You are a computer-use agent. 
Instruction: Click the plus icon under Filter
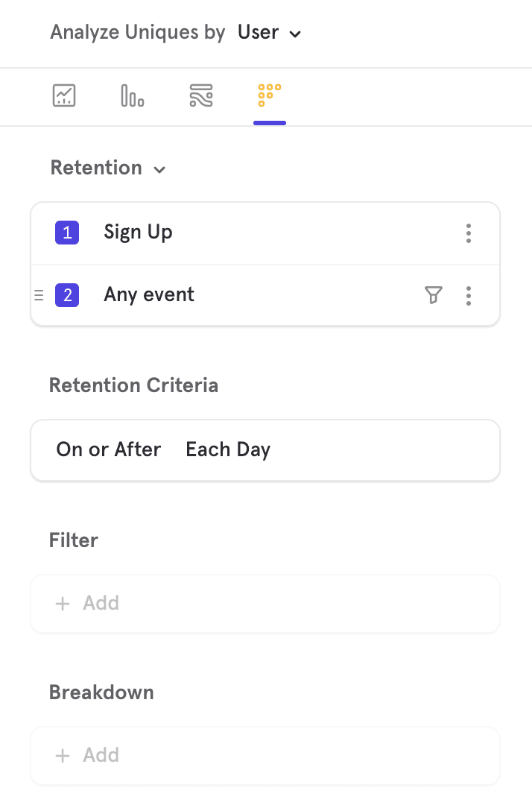(x=63, y=603)
